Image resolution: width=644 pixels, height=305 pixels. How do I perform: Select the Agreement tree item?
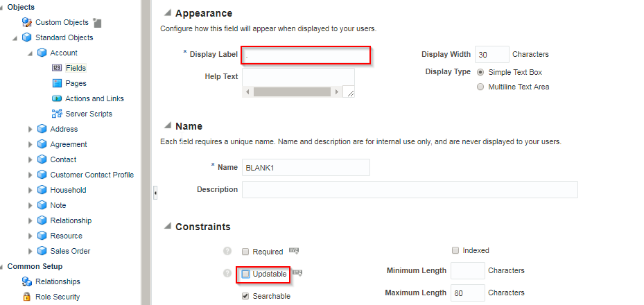coord(69,144)
